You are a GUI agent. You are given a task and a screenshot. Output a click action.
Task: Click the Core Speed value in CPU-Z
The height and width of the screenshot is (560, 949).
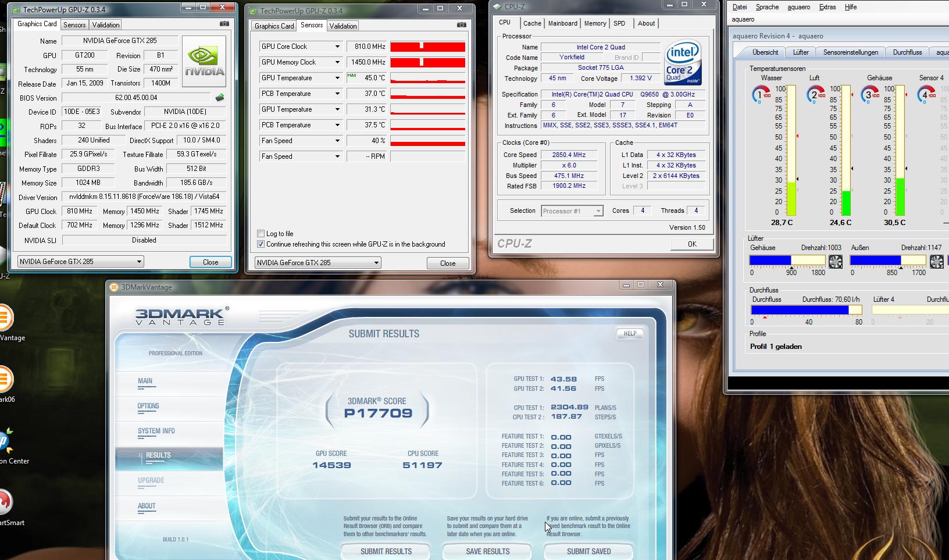(569, 155)
